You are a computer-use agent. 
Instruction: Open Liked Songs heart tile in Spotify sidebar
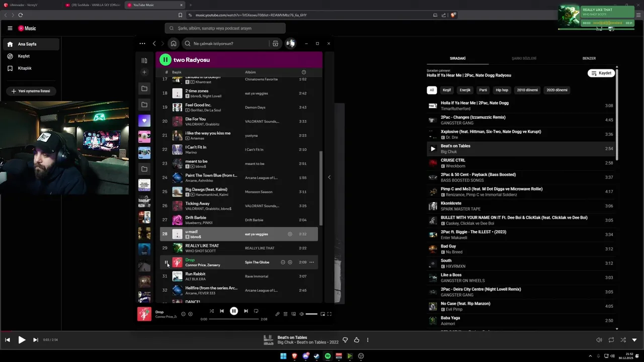pyautogui.click(x=144, y=121)
